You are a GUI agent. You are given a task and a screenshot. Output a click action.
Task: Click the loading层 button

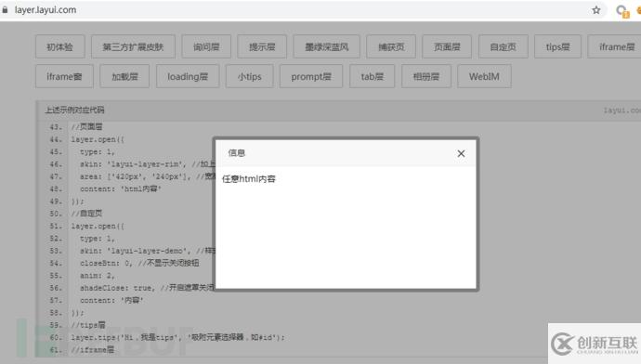point(188,76)
